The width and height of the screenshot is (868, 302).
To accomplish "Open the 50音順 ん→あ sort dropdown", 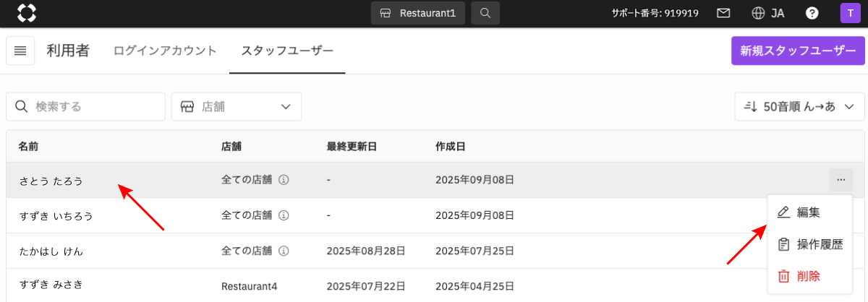I will coord(799,106).
